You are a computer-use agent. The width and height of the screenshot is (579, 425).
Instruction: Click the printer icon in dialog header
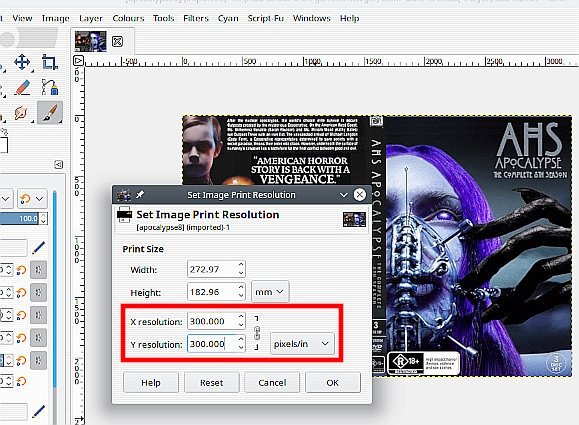(124, 215)
